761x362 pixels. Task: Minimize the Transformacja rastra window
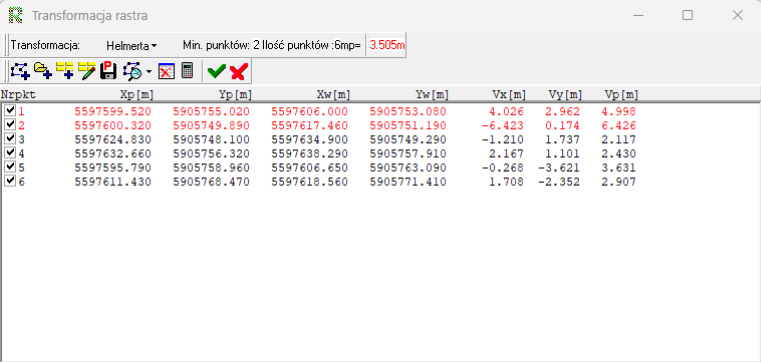click(638, 16)
